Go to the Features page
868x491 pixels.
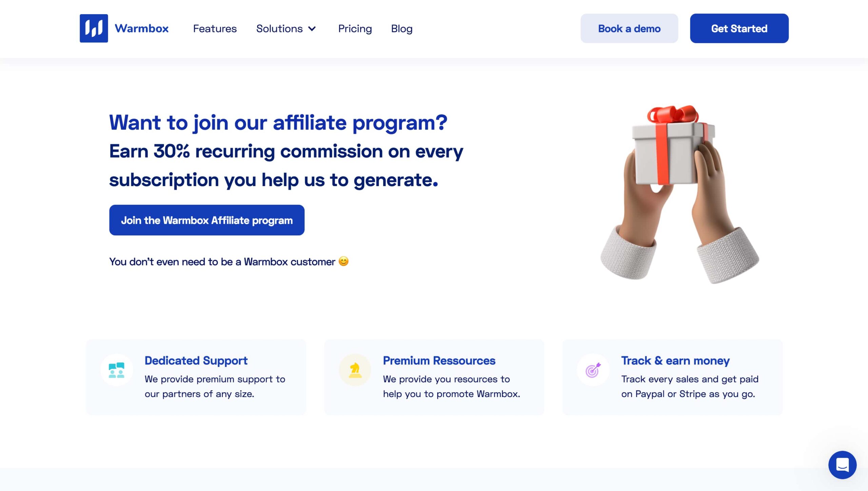coord(215,28)
